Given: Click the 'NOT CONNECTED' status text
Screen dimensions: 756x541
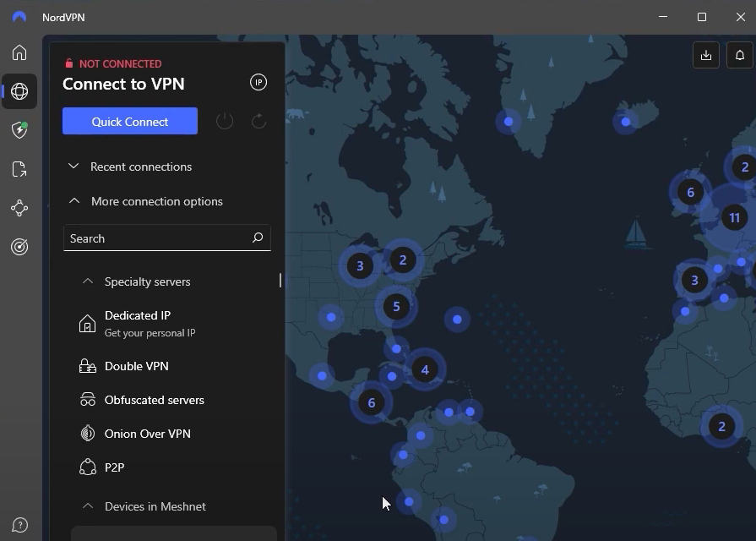Looking at the screenshot, I should click(121, 63).
